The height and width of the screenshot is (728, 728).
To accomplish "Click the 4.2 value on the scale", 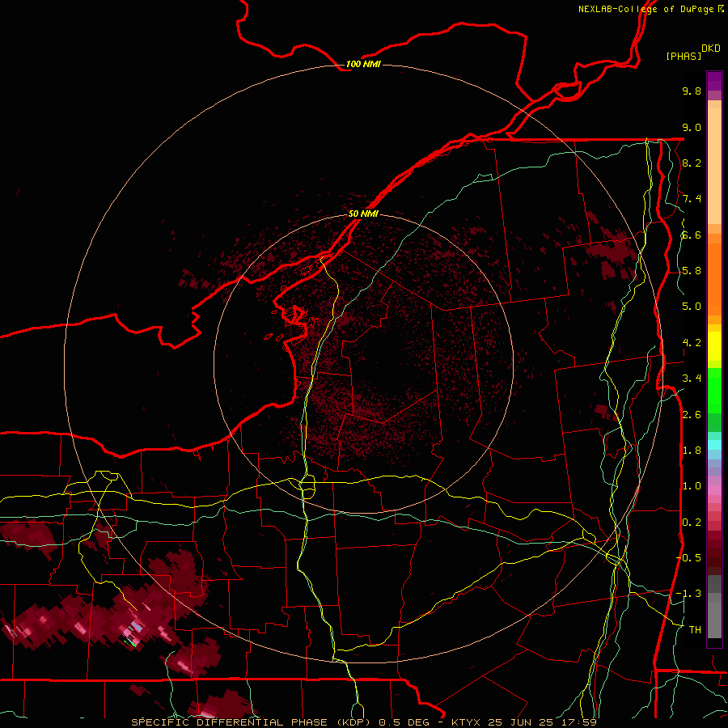I will click(692, 343).
